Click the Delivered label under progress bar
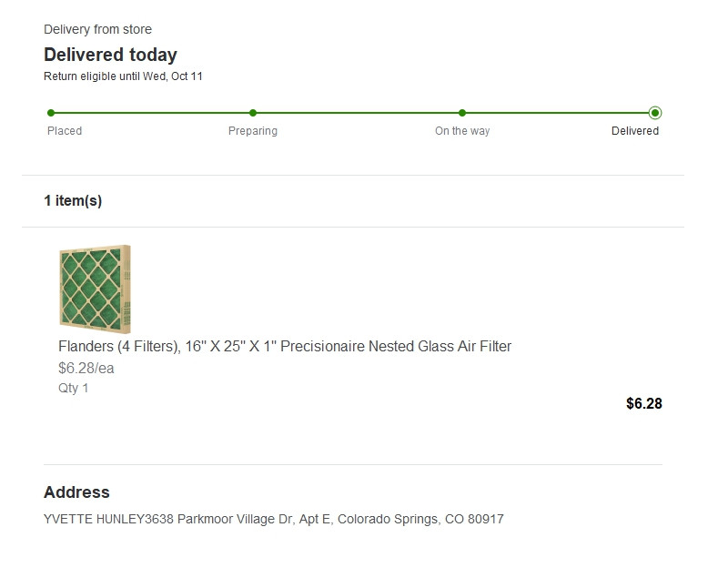The width and height of the screenshot is (728, 588). (634, 131)
